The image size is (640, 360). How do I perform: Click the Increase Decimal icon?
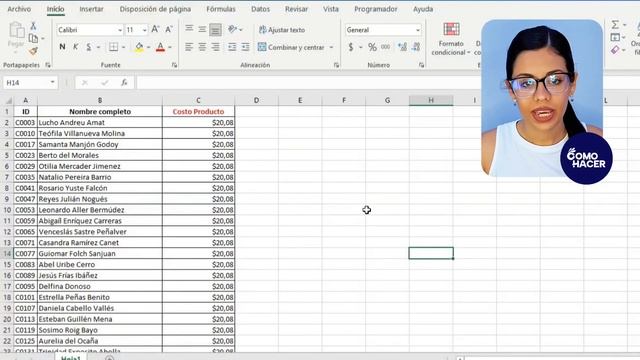pos(402,47)
